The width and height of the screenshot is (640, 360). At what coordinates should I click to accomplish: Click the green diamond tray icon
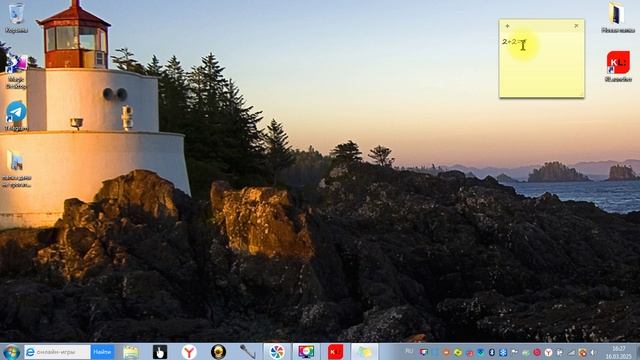458,353
